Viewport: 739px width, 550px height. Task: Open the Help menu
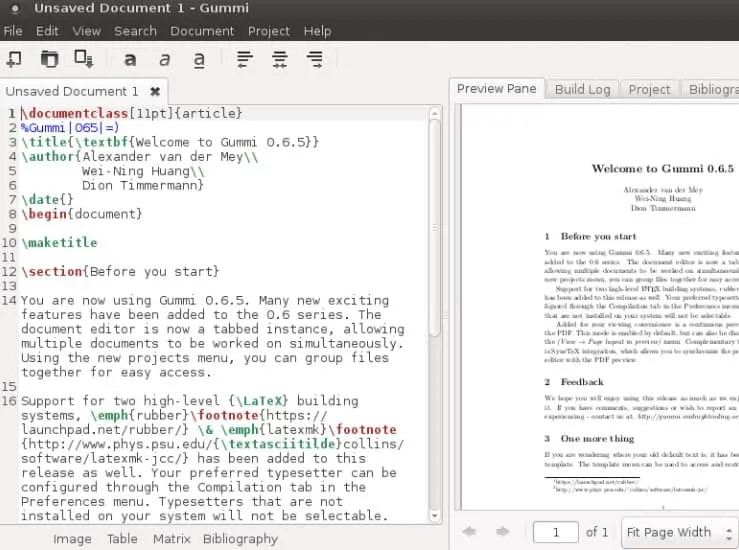tap(318, 31)
